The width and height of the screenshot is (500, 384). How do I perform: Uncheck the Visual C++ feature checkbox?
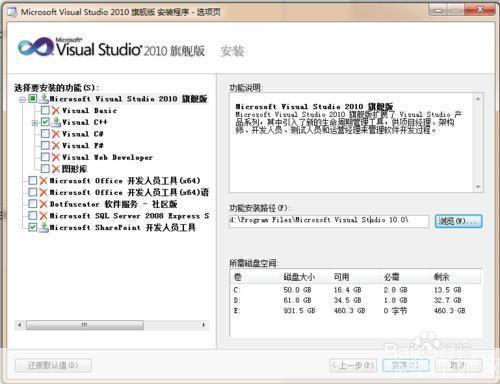pos(45,122)
